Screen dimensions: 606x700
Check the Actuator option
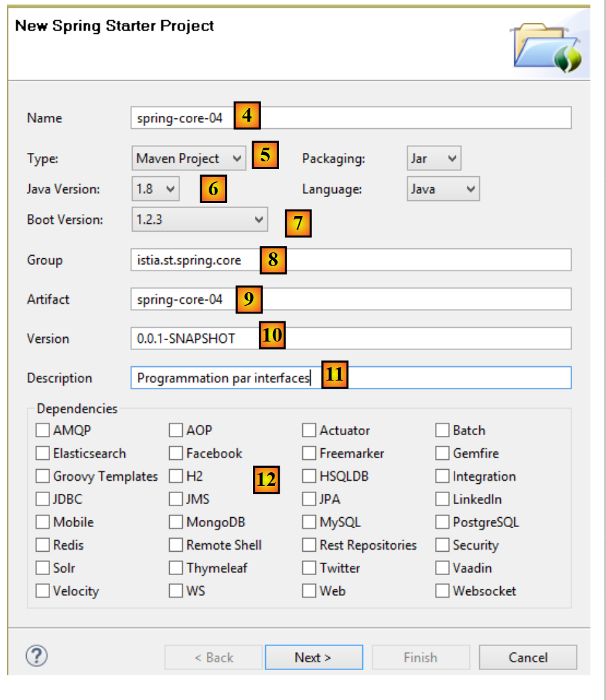(309, 431)
